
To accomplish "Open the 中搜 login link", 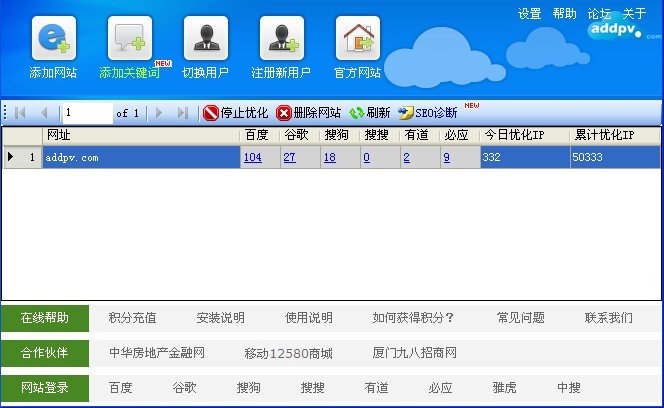I will [x=569, y=388].
